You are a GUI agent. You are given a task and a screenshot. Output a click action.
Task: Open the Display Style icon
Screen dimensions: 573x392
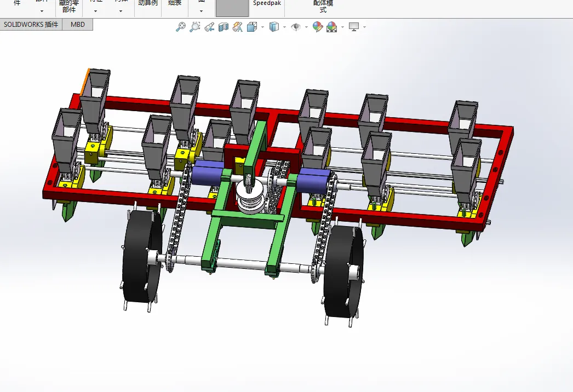click(x=274, y=27)
